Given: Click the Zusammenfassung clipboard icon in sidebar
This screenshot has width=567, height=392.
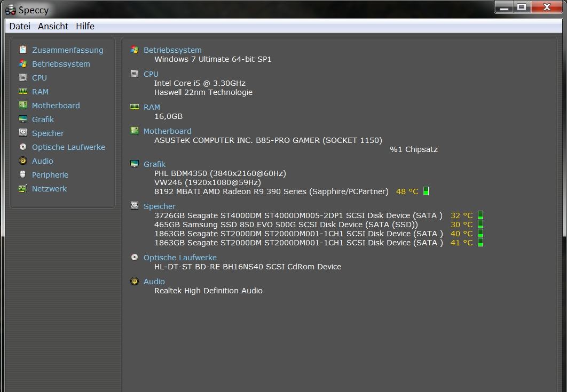Looking at the screenshot, I should 23,50.
